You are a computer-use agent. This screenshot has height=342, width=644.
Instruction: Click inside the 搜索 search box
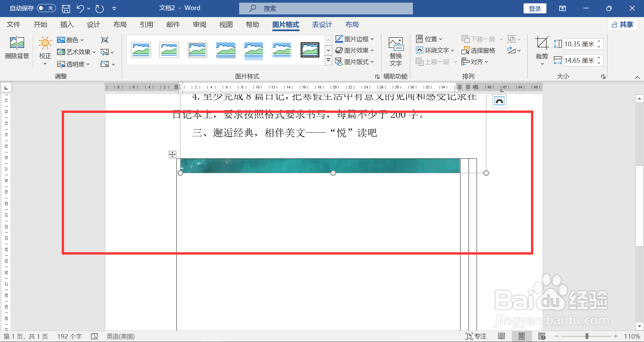pyautogui.click(x=325, y=8)
